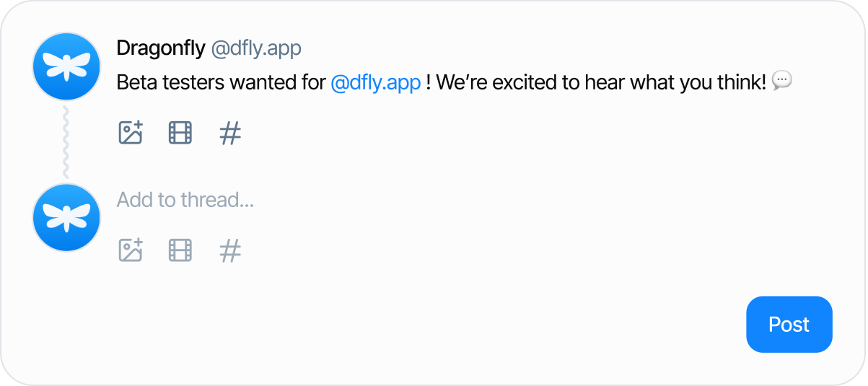Screen dimensions: 868x386
Task: Insert a hashtag in the thread reply
Action: click(x=230, y=250)
